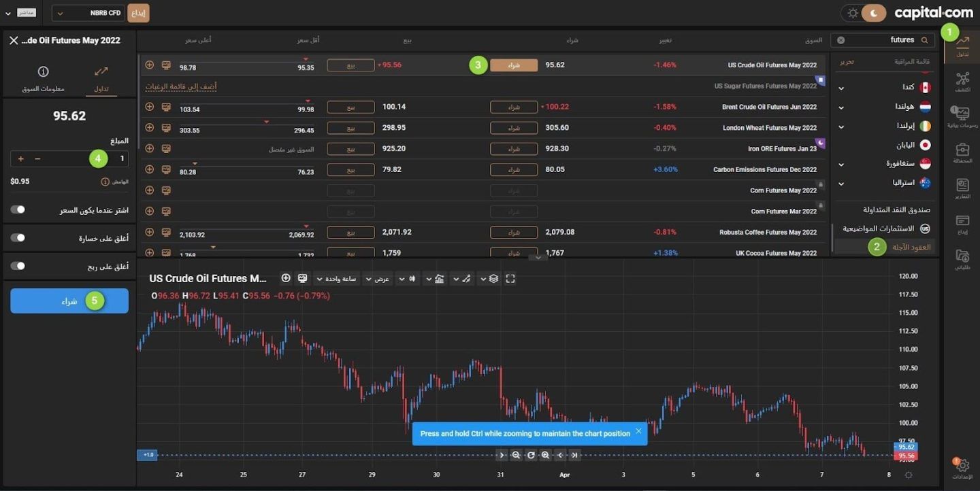Add US Crude Oil Futures row to watchlist
980x491 pixels.
[x=150, y=65]
